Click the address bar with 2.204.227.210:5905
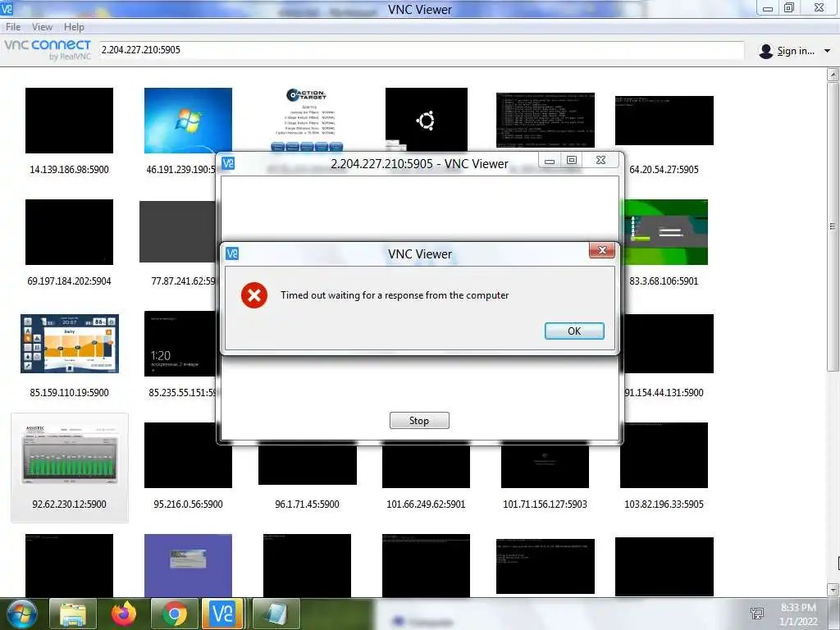 pyautogui.click(x=422, y=50)
